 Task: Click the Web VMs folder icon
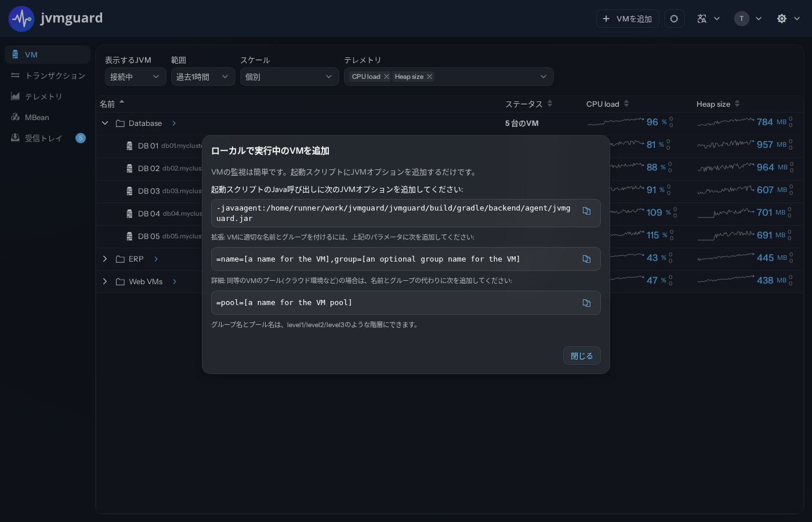[x=121, y=282]
